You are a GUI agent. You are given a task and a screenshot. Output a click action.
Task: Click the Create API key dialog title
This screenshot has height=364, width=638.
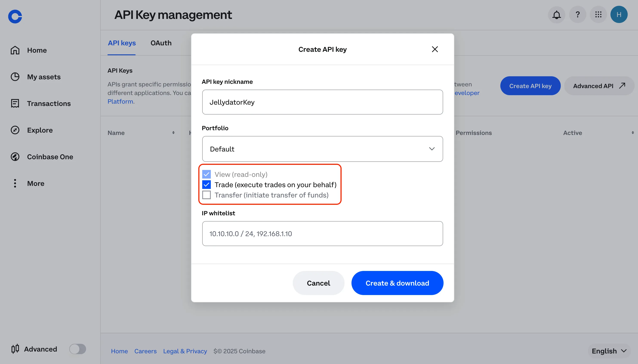(322, 49)
